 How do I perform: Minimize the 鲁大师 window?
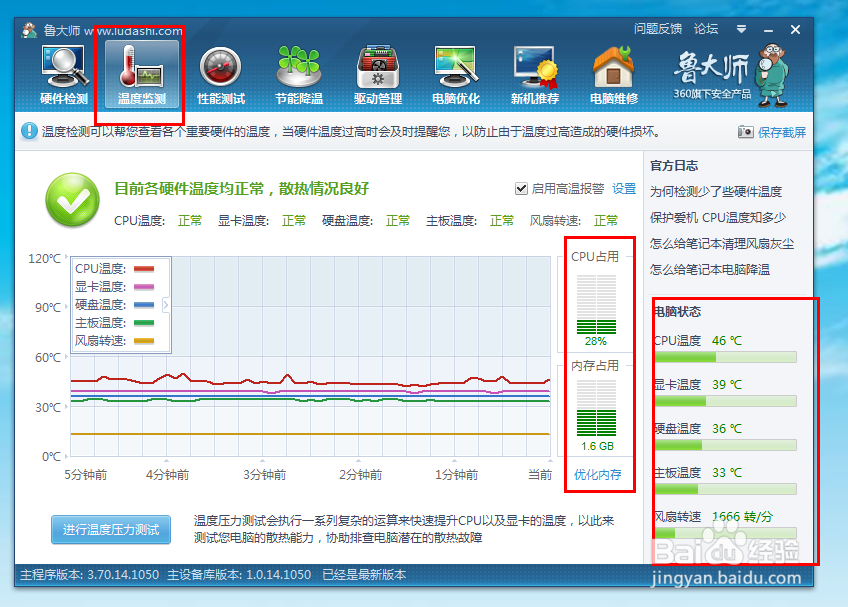tap(768, 30)
